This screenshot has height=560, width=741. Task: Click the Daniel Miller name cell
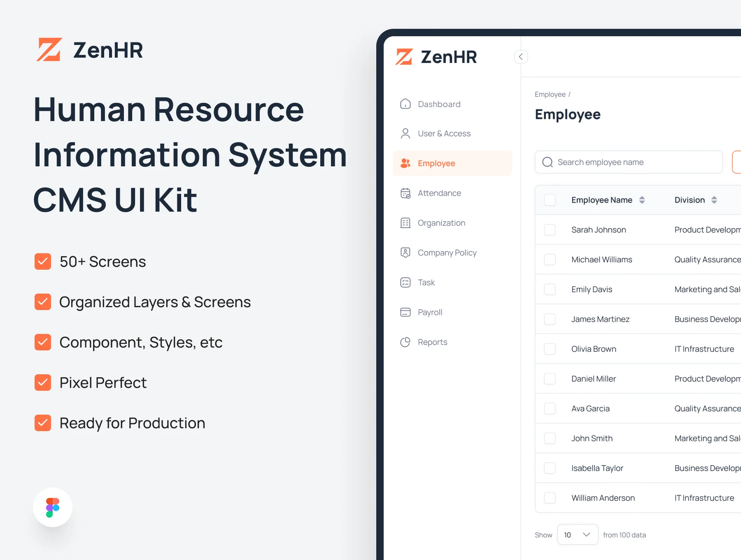pos(594,379)
